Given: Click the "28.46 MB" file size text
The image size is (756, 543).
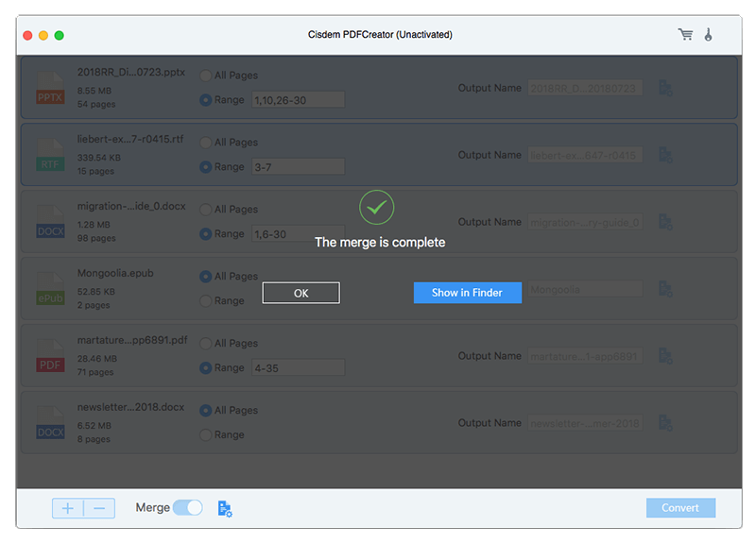Looking at the screenshot, I should click(x=97, y=359).
